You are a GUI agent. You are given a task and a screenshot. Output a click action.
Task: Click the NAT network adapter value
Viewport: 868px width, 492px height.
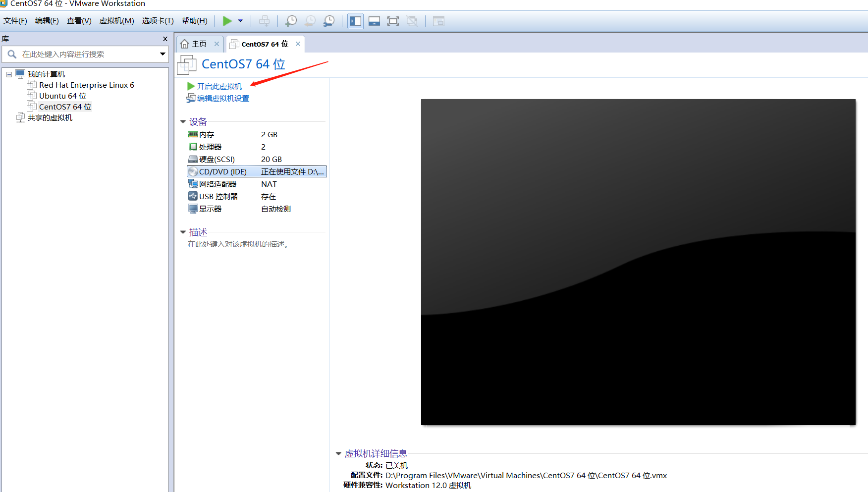pyautogui.click(x=269, y=184)
